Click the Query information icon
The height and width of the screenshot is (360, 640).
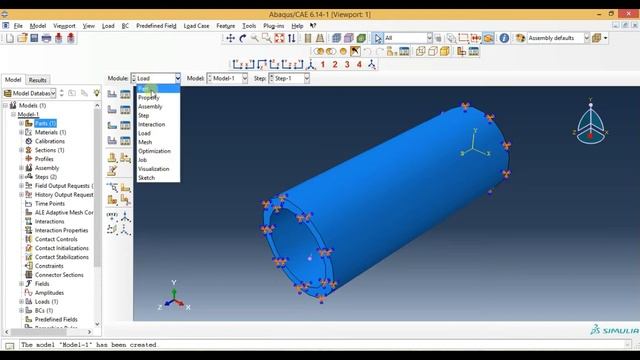pos(504,38)
